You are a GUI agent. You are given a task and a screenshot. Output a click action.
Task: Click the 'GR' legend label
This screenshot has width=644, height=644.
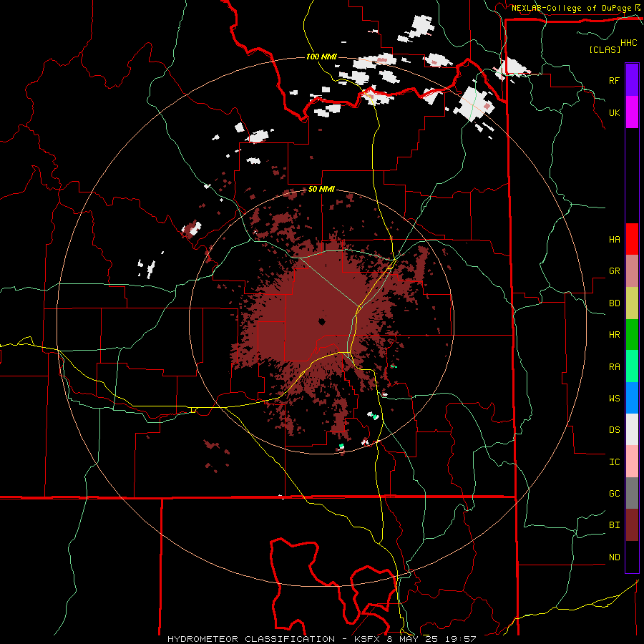click(x=614, y=271)
